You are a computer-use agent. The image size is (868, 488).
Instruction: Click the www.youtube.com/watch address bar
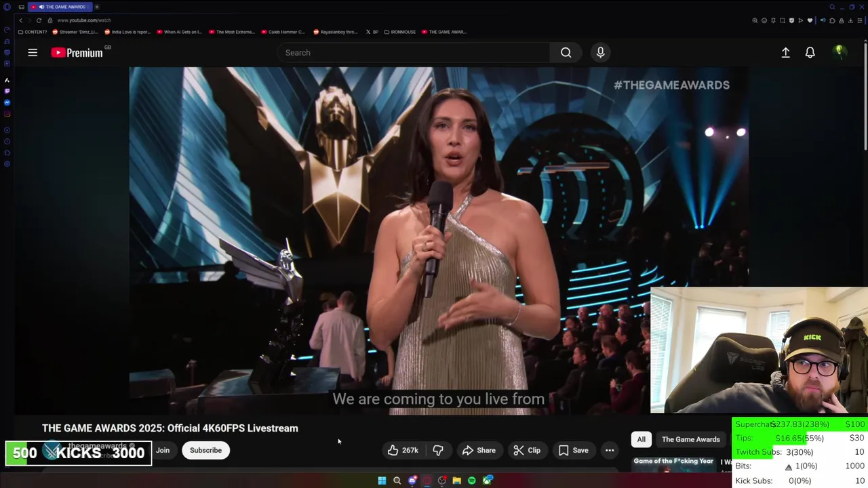(84, 20)
